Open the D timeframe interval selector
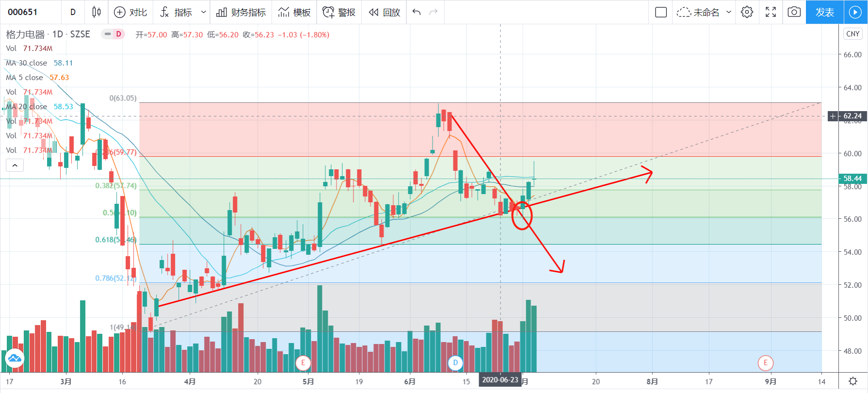Image resolution: width=868 pixels, height=393 pixels. (73, 12)
